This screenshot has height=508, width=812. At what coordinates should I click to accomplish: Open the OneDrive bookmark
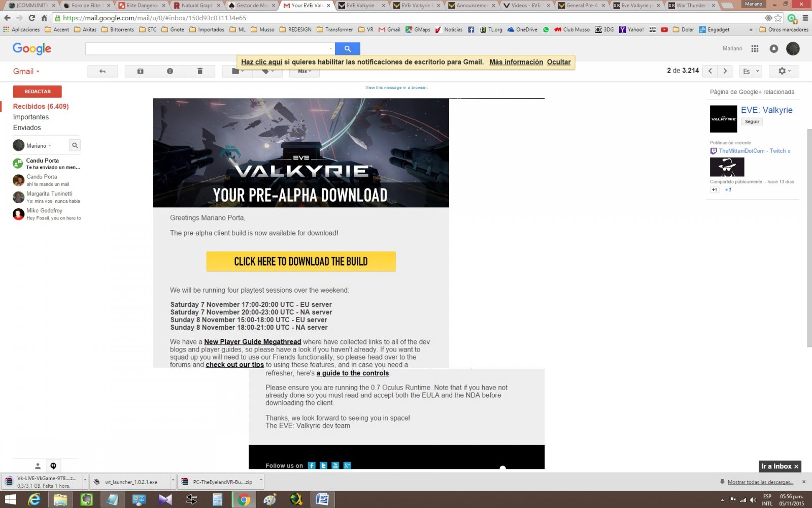tap(522, 29)
